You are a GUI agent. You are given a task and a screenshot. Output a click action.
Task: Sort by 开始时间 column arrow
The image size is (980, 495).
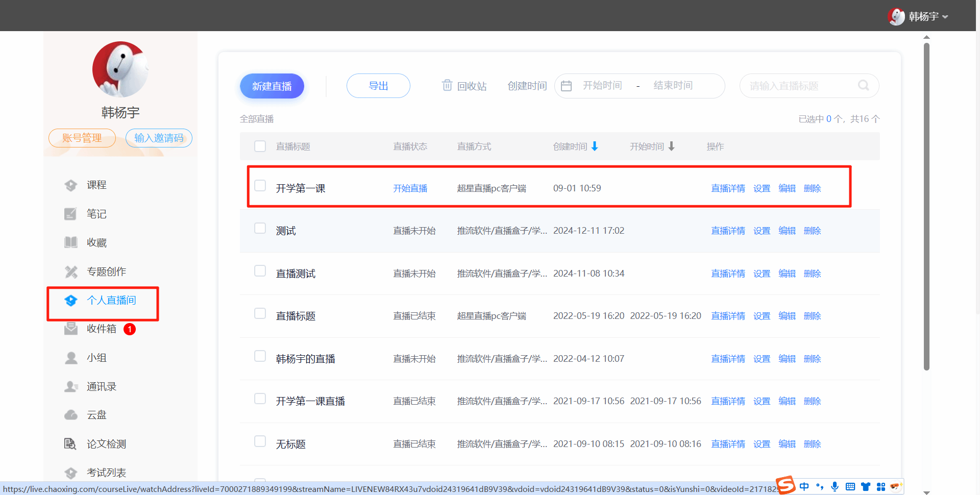(671, 146)
